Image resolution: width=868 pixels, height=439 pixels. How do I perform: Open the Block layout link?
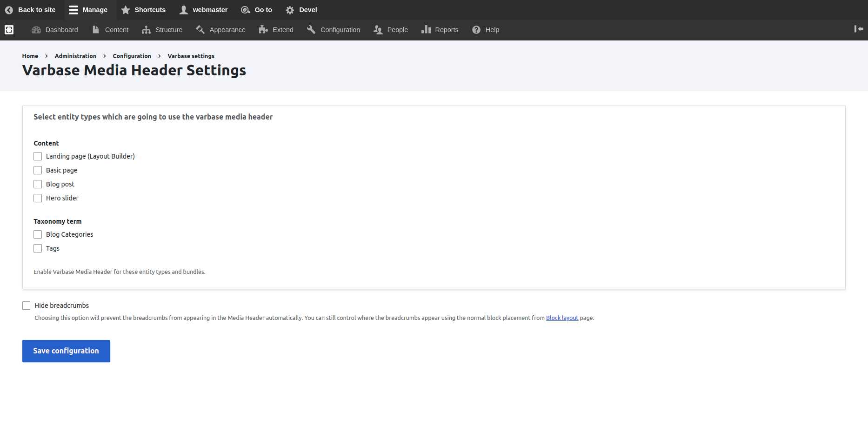point(562,318)
